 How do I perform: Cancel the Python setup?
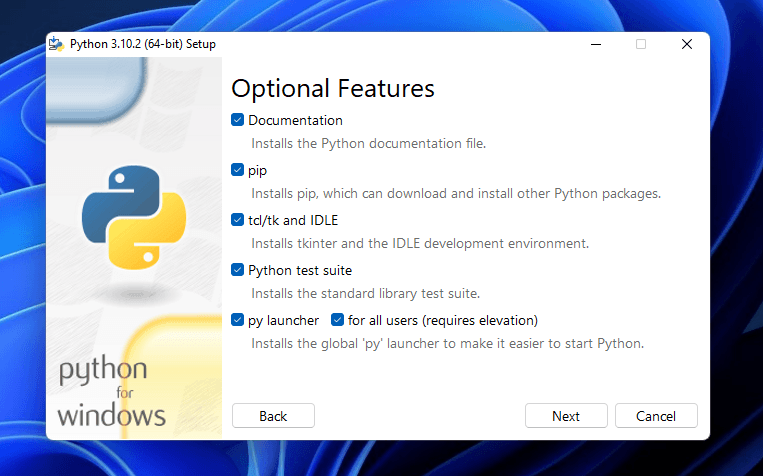pos(656,416)
